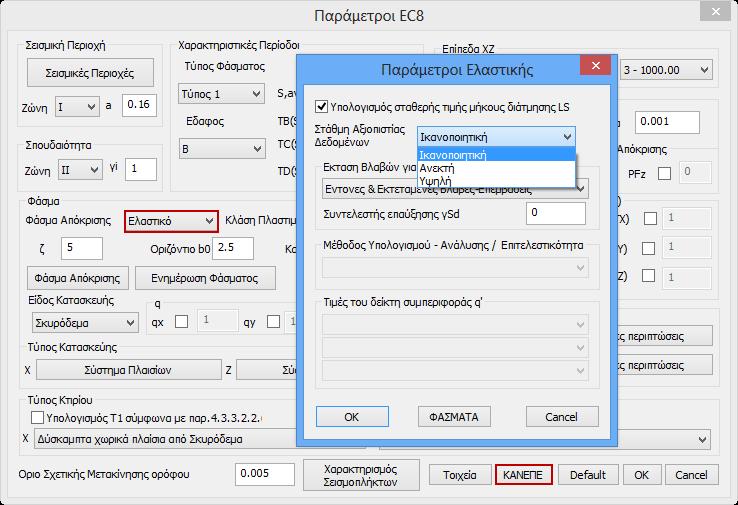Edit the ζ damping value 5 field
Screen dimensions: 738x505
[x=82, y=248]
